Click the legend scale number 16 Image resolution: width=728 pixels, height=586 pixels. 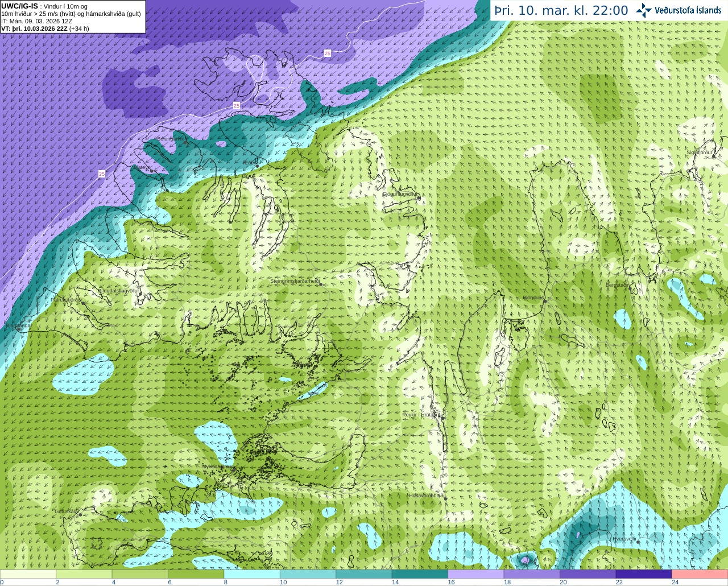point(451,582)
